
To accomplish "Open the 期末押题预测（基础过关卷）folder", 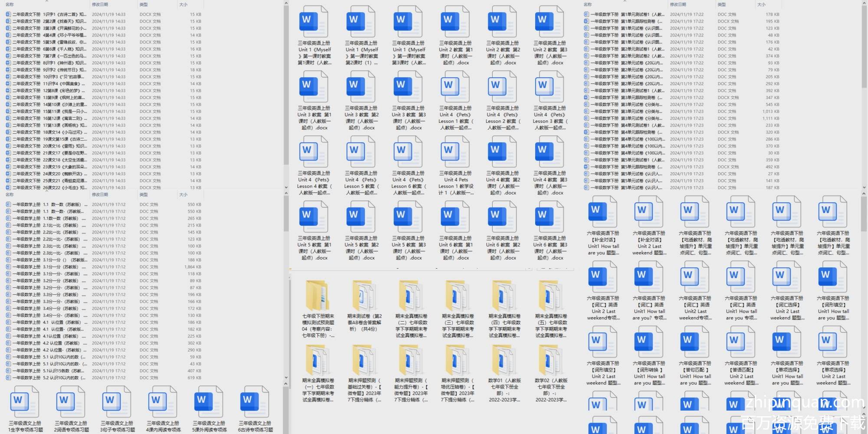I will click(364, 360).
